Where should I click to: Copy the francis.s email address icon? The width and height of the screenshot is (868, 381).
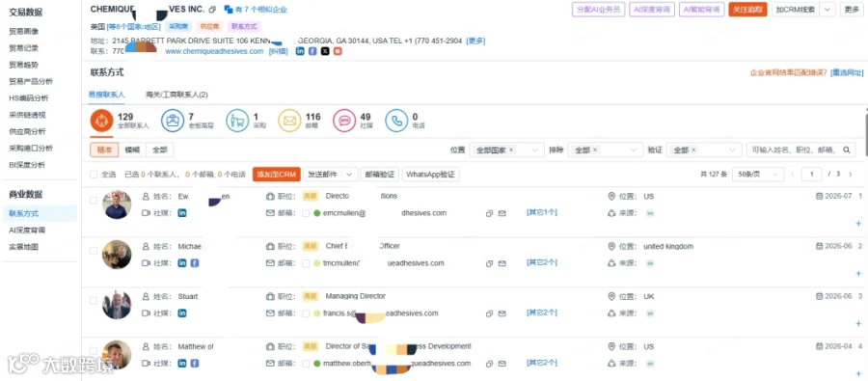(x=489, y=313)
